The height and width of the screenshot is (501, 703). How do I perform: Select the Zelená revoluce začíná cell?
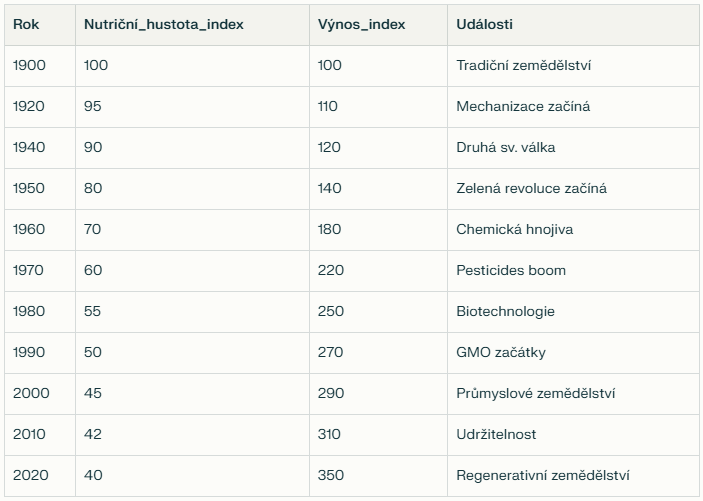(x=573, y=189)
